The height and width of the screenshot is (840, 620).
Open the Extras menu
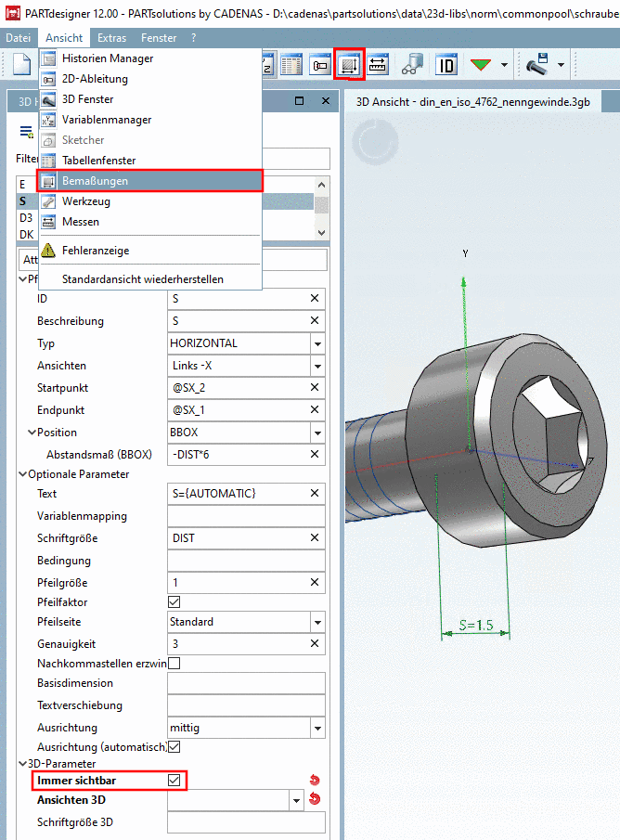(111, 38)
